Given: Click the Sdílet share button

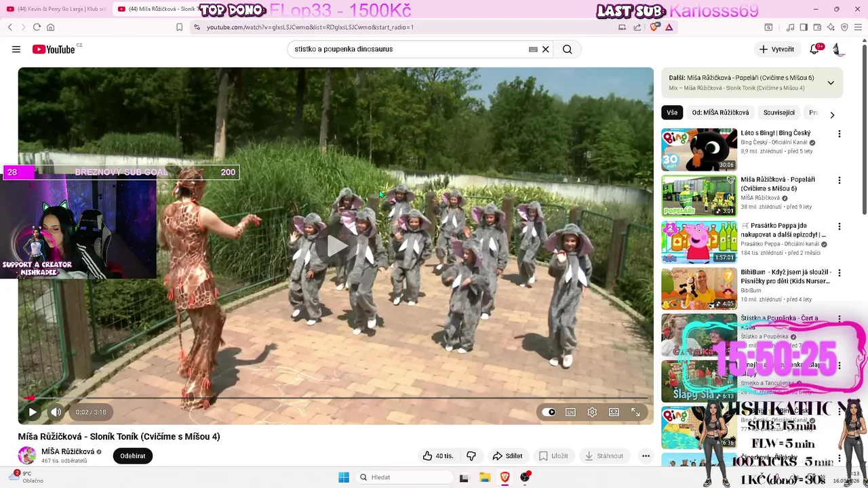Looking at the screenshot, I should pyautogui.click(x=507, y=456).
